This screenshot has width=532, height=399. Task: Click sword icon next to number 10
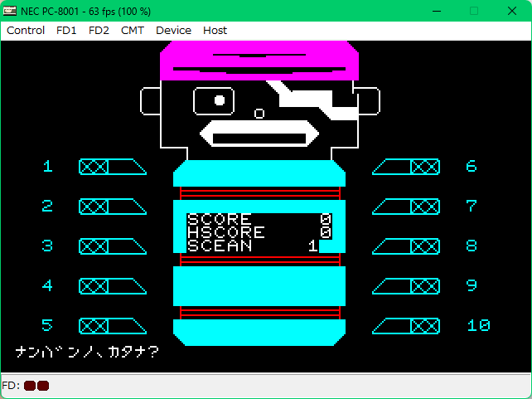tap(406, 326)
